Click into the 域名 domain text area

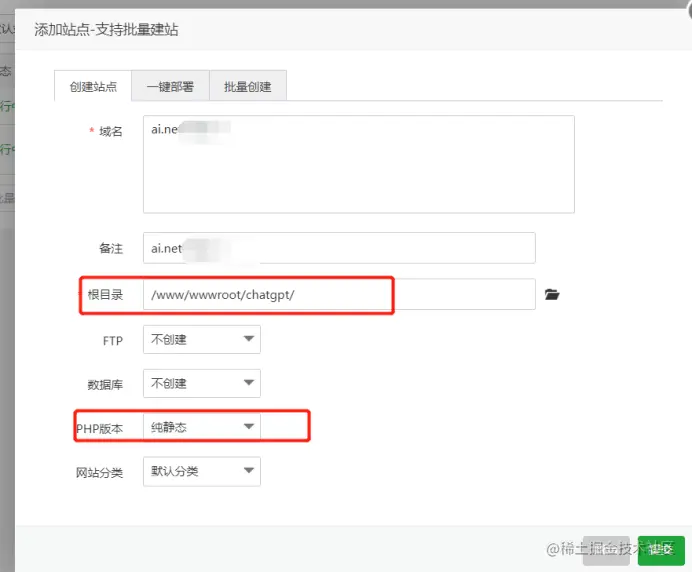point(359,164)
